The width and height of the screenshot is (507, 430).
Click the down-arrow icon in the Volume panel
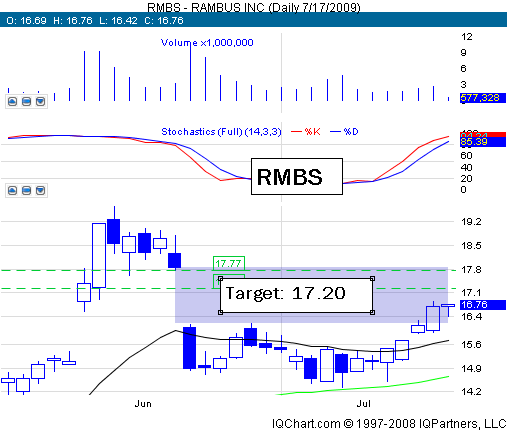tap(40, 101)
